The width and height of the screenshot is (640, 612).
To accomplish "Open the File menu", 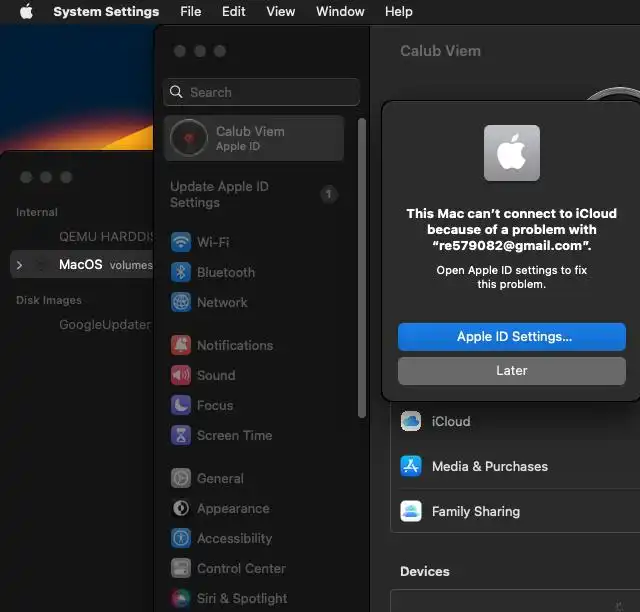I will (191, 11).
